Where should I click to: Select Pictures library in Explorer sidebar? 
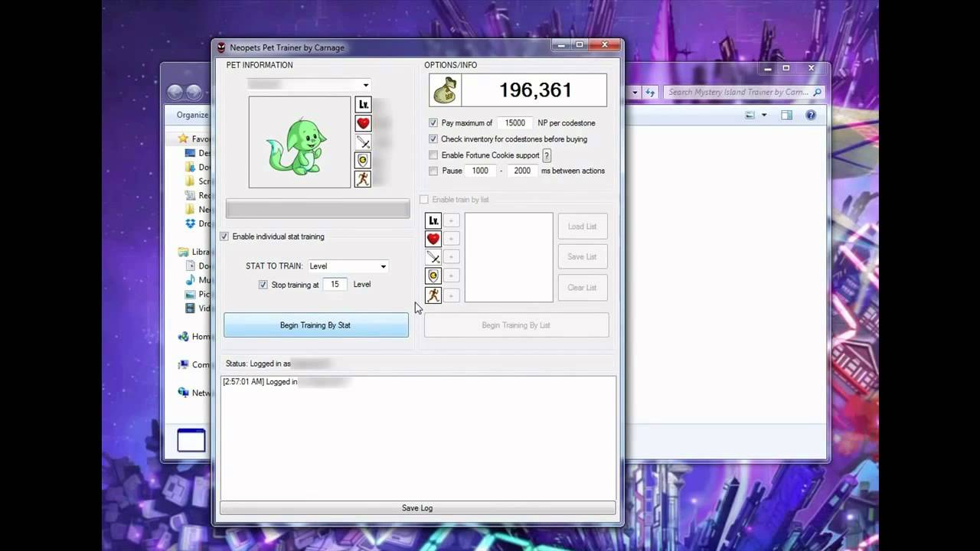pyautogui.click(x=198, y=295)
